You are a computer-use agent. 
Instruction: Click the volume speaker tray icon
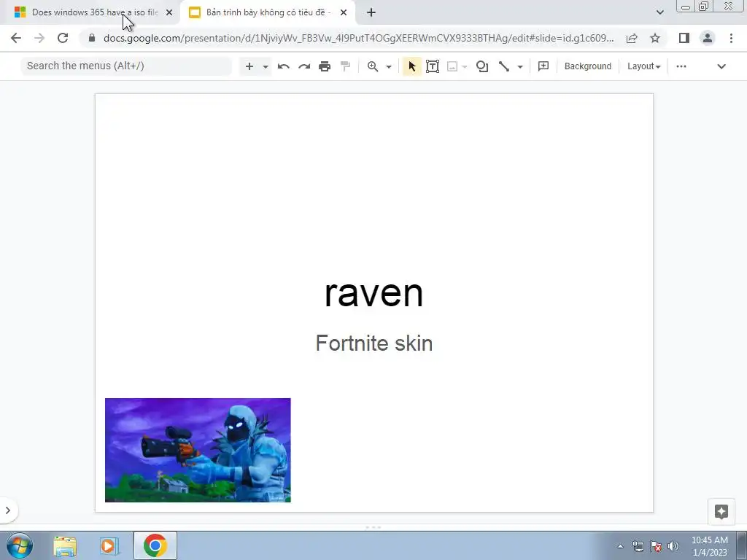[x=673, y=546]
